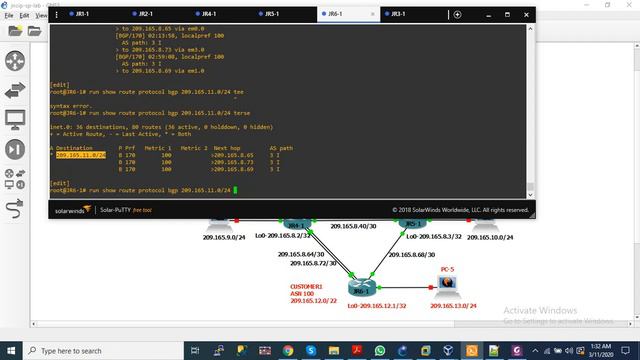Screen dimensions: 640x360
Task: Browse end devices in GNS3 sidebar
Action: coord(15,120)
